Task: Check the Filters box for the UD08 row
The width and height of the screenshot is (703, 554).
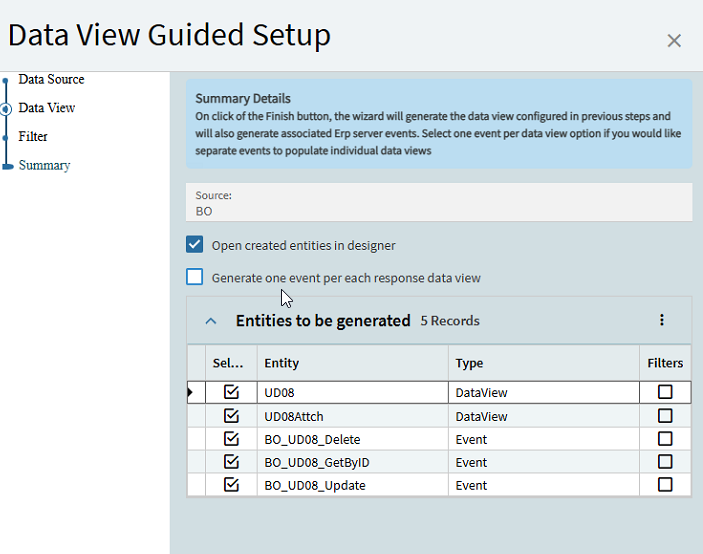Action: click(x=665, y=392)
